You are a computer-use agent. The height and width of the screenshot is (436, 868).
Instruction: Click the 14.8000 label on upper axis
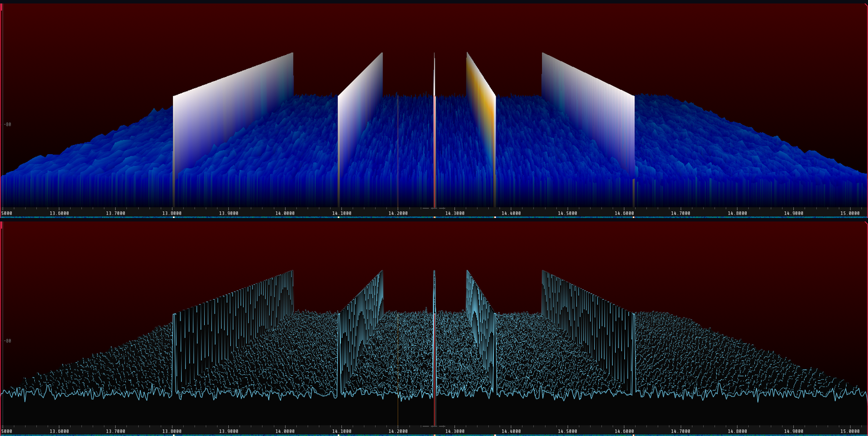[x=738, y=213]
